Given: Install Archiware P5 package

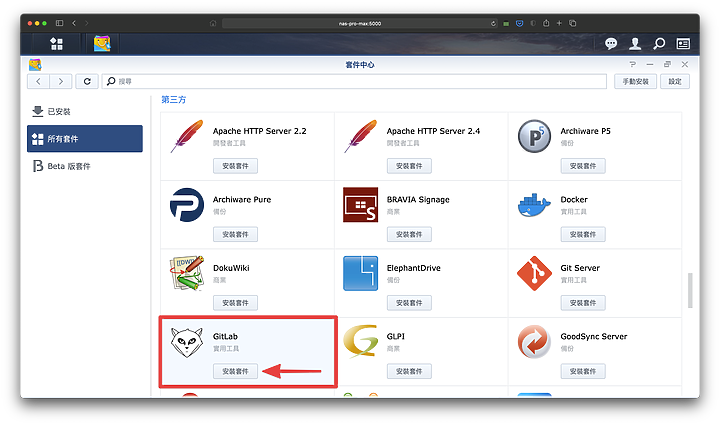Looking at the screenshot, I should [583, 166].
